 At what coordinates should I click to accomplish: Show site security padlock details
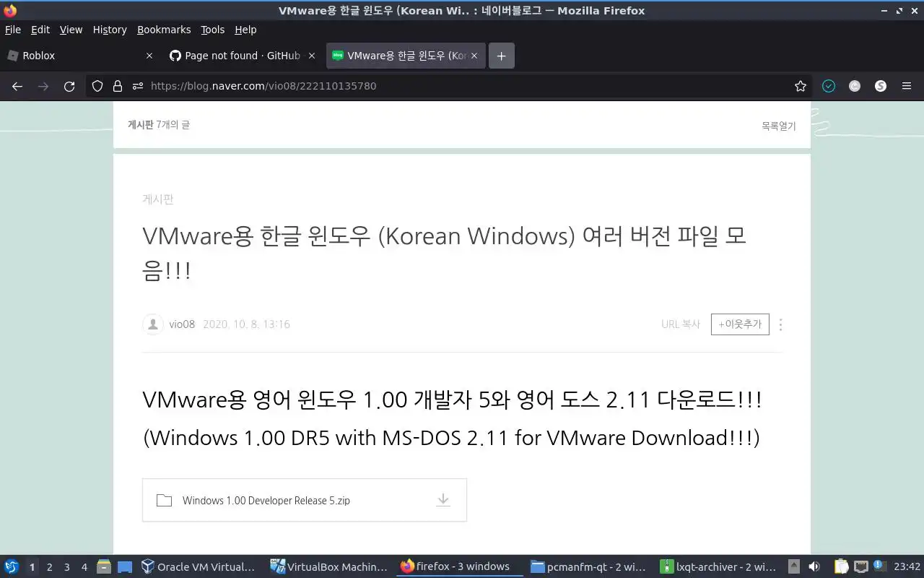(x=118, y=86)
